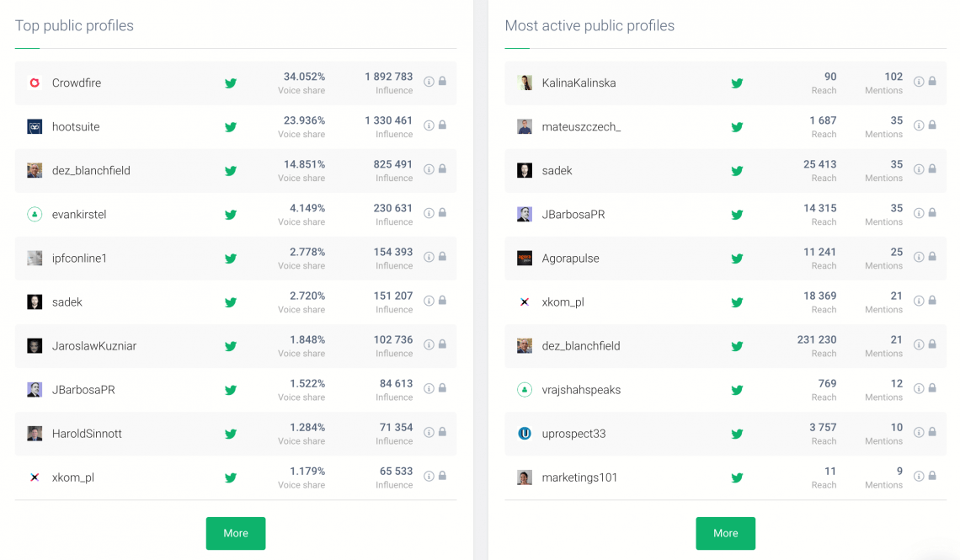Click More button under Top public profiles

(x=236, y=533)
